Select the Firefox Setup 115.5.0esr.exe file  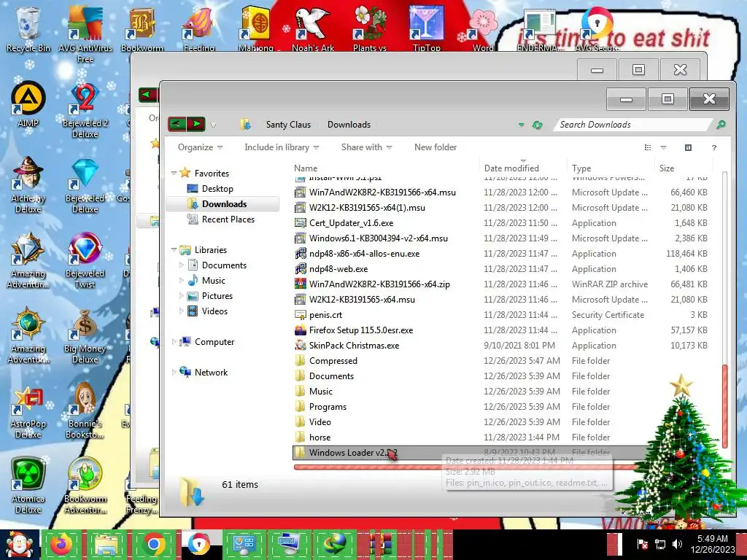point(361,330)
